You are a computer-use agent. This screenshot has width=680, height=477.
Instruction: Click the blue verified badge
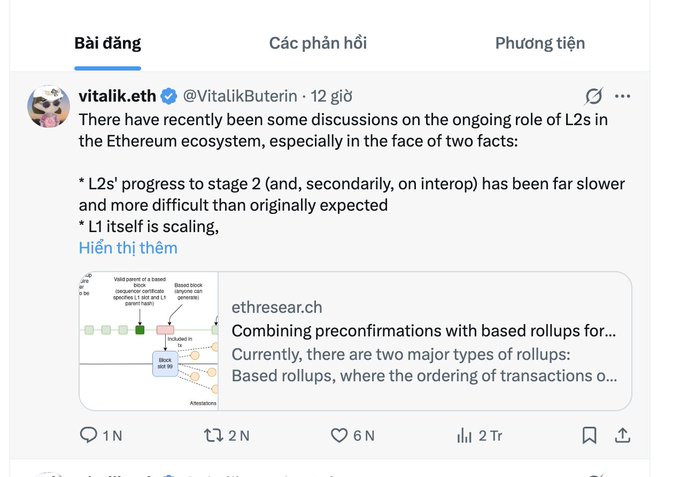(x=170, y=96)
